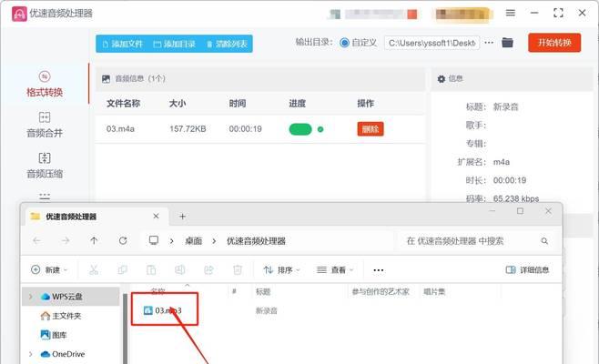
Task: Click the green progress bar for 03.m4a
Action: tap(300, 129)
